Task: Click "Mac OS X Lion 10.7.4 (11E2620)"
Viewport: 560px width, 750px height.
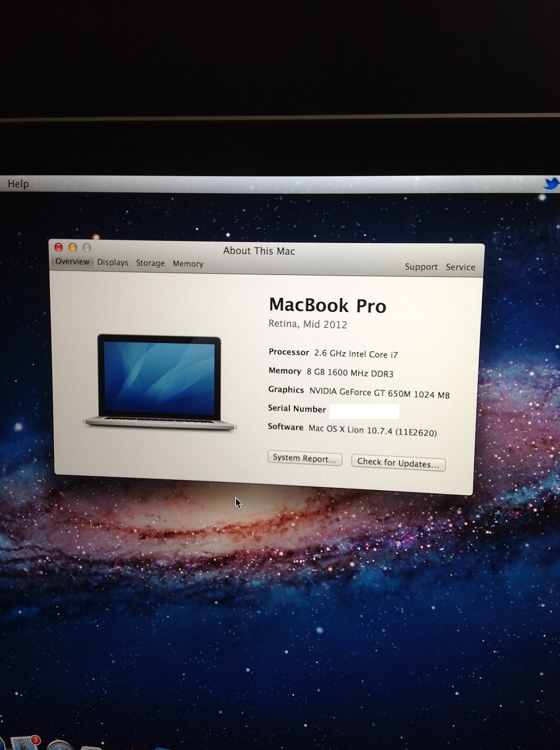Action: (x=373, y=431)
